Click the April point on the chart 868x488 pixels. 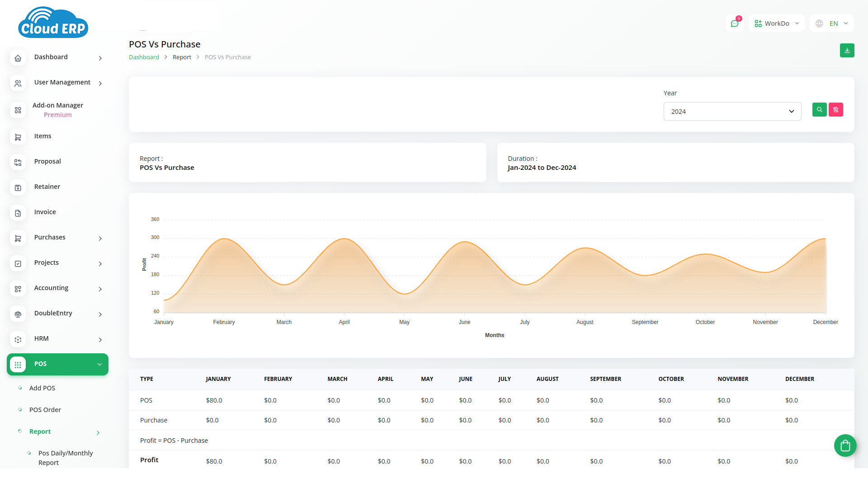point(344,239)
